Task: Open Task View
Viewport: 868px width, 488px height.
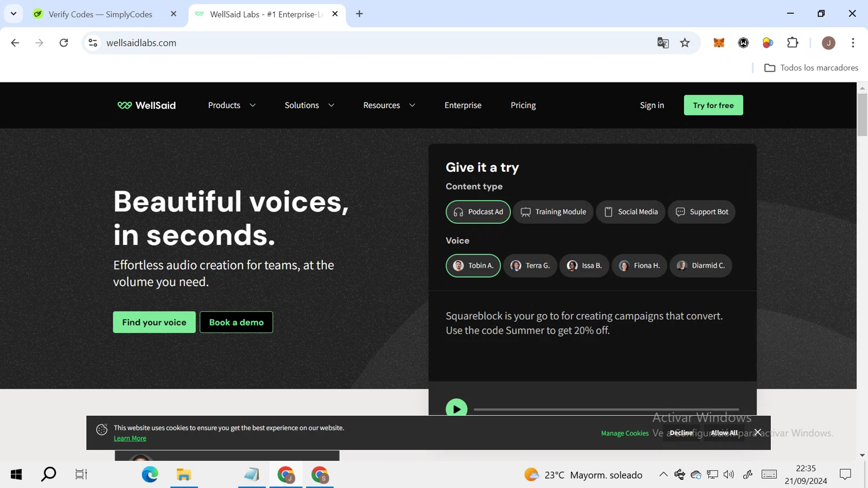Action: click(81, 475)
